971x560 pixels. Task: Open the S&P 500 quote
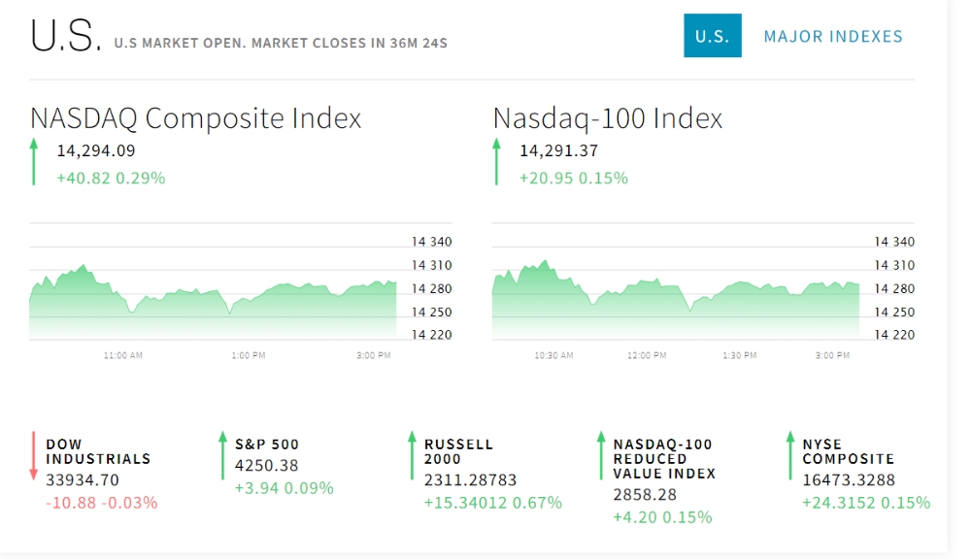pyautogui.click(x=267, y=445)
